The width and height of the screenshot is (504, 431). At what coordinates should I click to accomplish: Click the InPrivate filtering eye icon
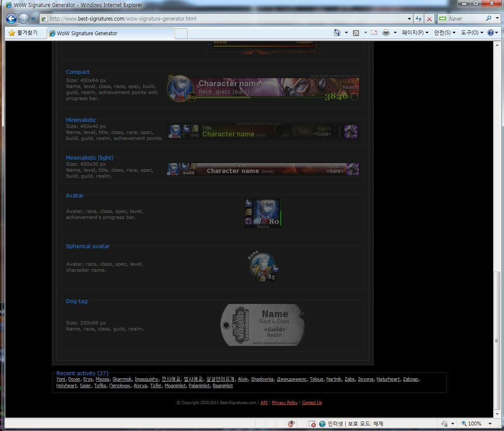[292, 424]
